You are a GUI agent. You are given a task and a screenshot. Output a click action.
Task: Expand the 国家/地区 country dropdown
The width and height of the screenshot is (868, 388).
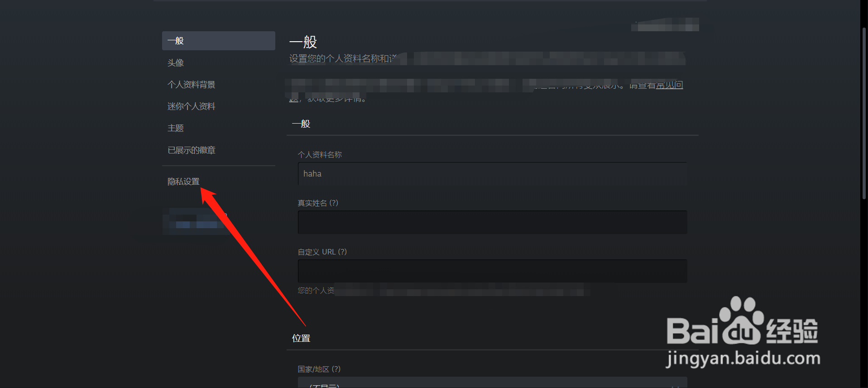pyautogui.click(x=492, y=383)
